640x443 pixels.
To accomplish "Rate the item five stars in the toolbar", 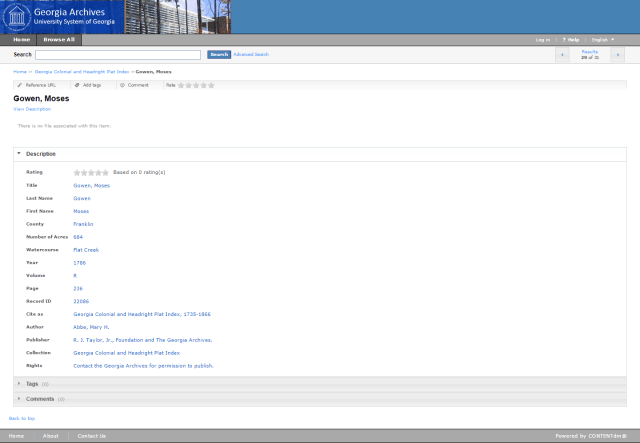I will coord(211,85).
